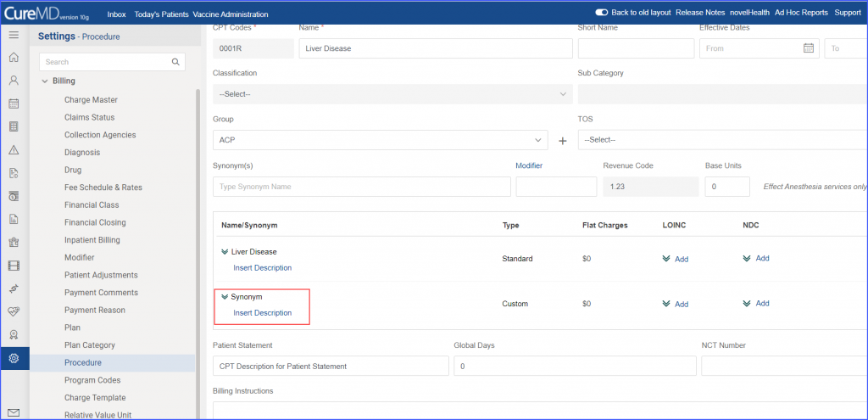
Task: Select Program Codes in Billing list
Action: point(92,380)
